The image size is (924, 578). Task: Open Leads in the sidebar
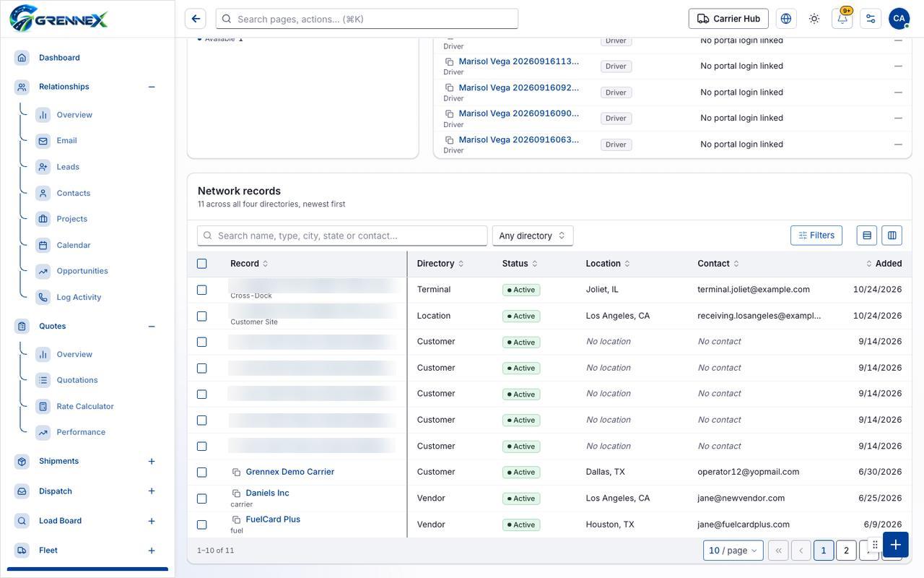pyautogui.click(x=68, y=167)
